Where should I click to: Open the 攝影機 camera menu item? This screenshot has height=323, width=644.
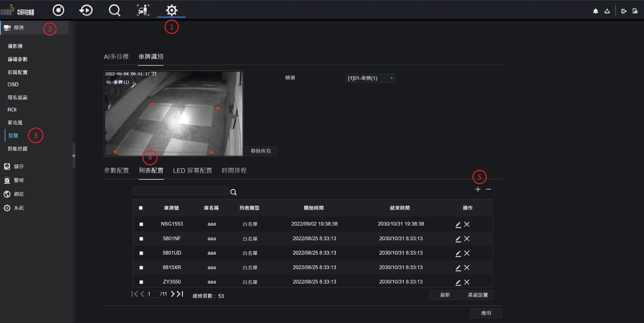pos(15,46)
